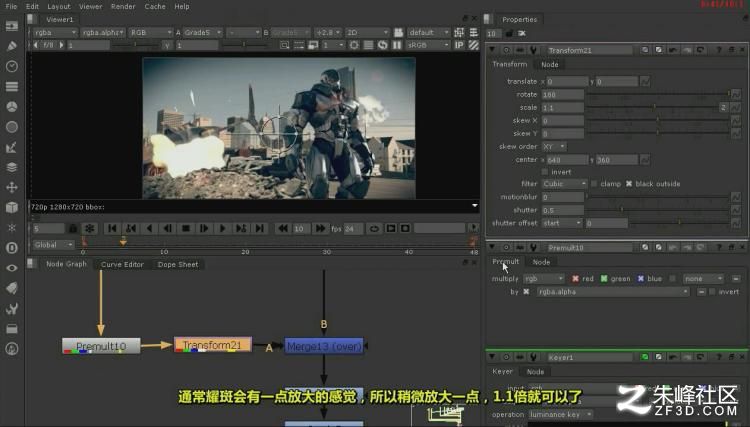Open the Time nodes clock icon
Viewport: 750px width, 427px height.
pyautogui.click(x=12, y=66)
